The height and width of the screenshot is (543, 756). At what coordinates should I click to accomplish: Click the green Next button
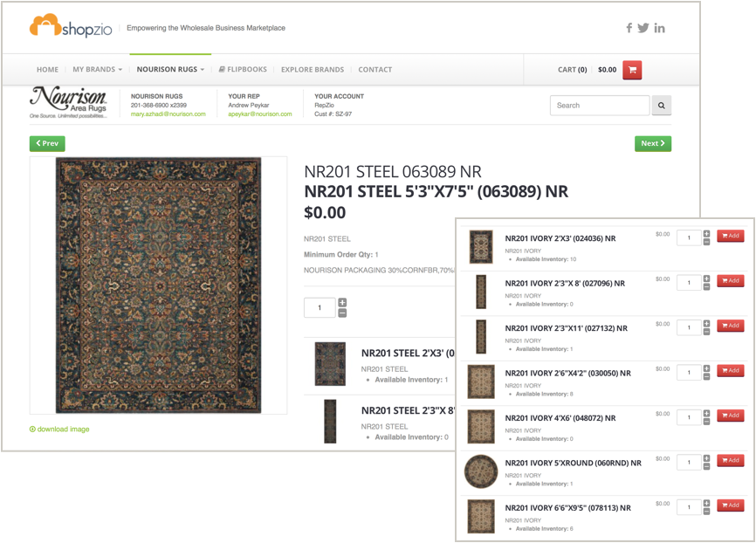click(653, 143)
